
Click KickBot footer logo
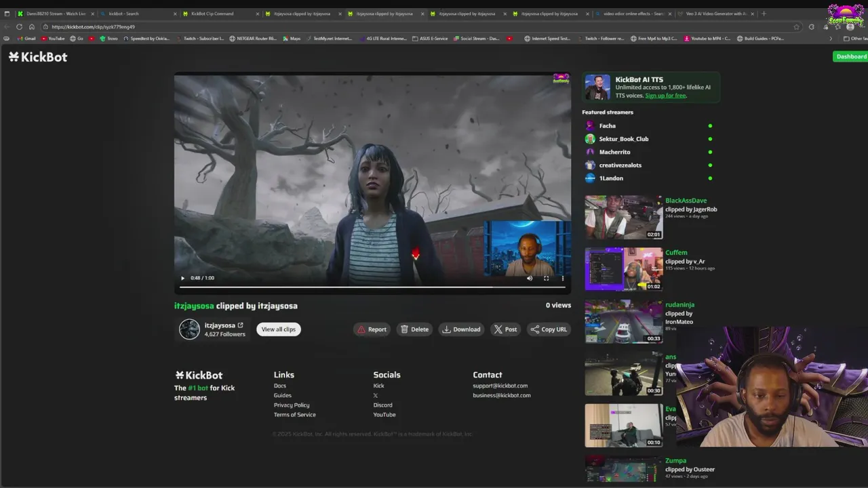199,375
